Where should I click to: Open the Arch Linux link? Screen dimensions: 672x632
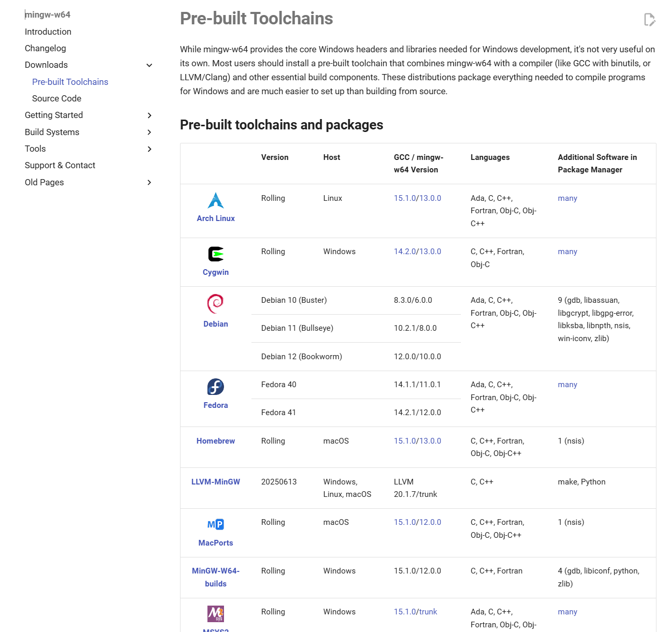(216, 218)
